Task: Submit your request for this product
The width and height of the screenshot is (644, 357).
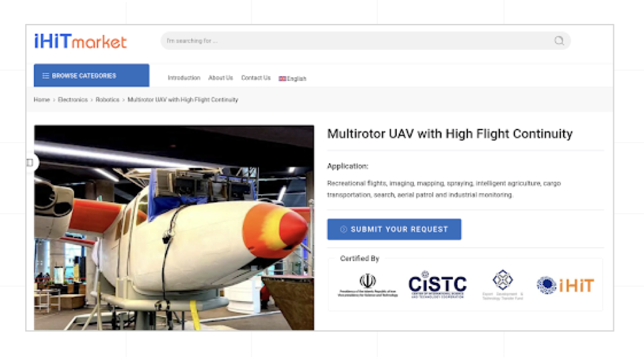Action: [394, 229]
